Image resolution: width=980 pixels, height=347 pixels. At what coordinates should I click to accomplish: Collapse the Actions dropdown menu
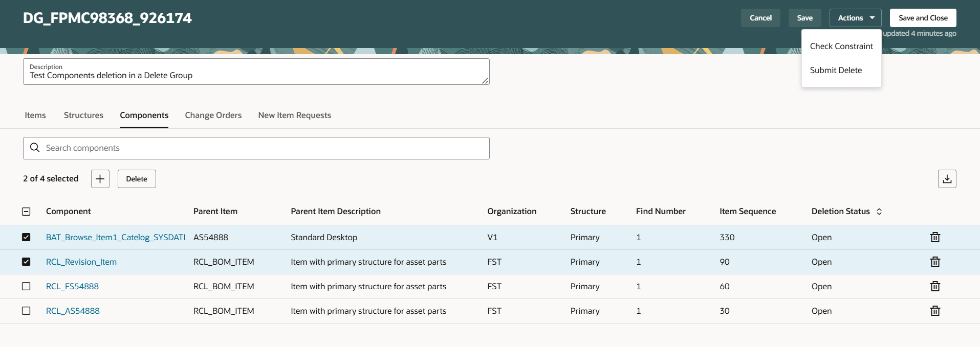pyautogui.click(x=855, y=18)
